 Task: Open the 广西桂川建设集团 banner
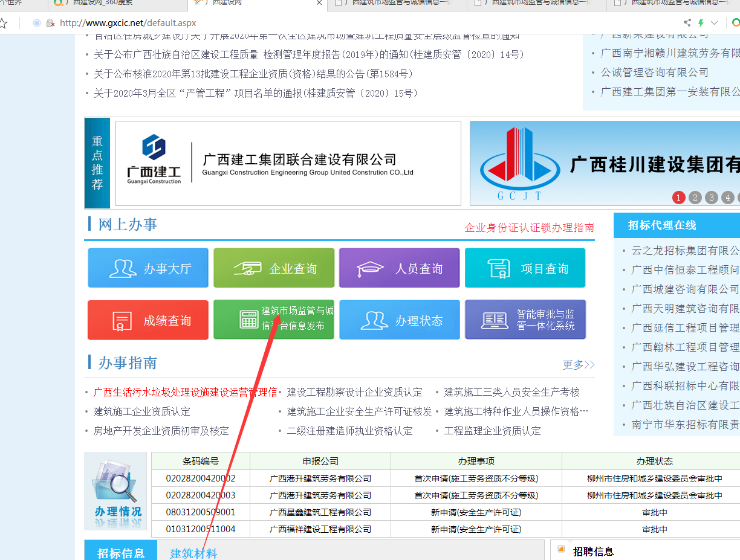click(605, 164)
